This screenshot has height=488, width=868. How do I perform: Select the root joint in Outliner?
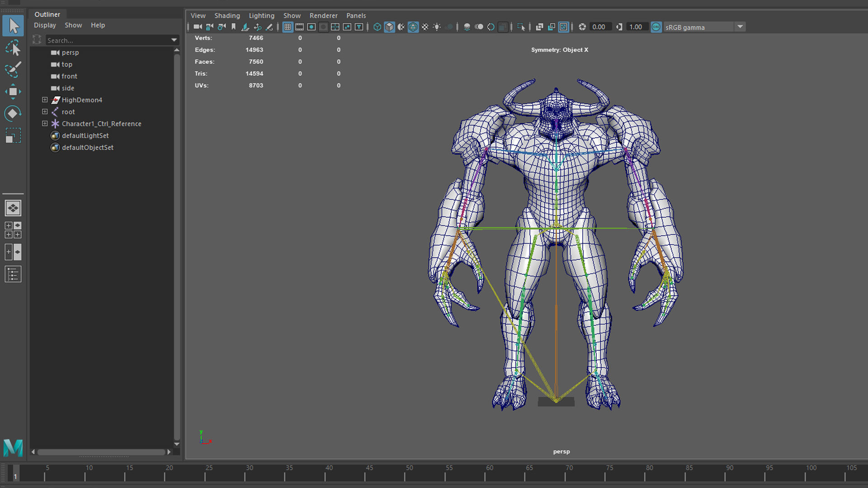tap(68, 112)
